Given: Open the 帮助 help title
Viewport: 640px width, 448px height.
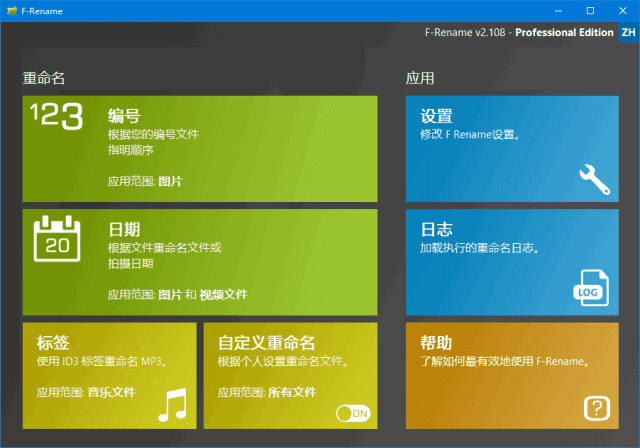Looking at the screenshot, I should (436, 342).
